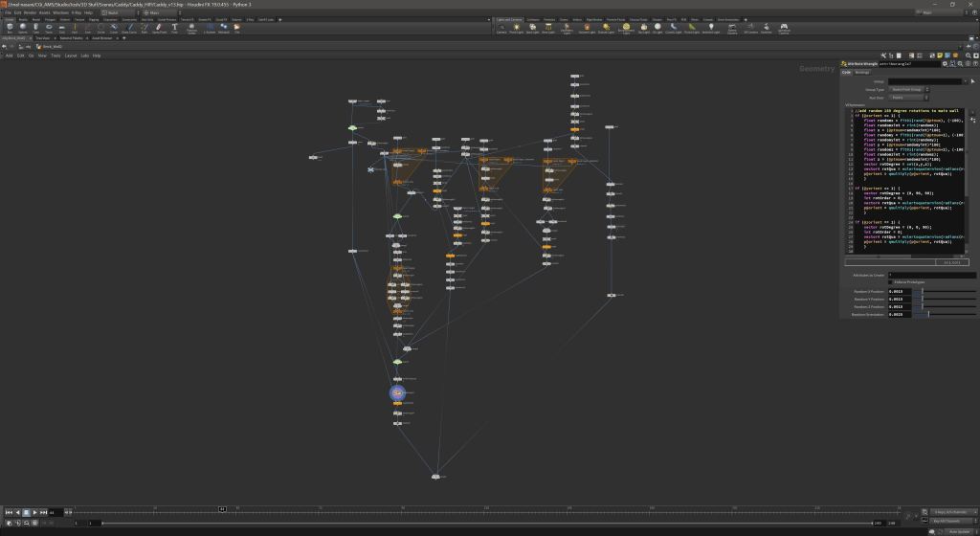
Task: Switch to the Bindings tab
Action: coord(862,73)
